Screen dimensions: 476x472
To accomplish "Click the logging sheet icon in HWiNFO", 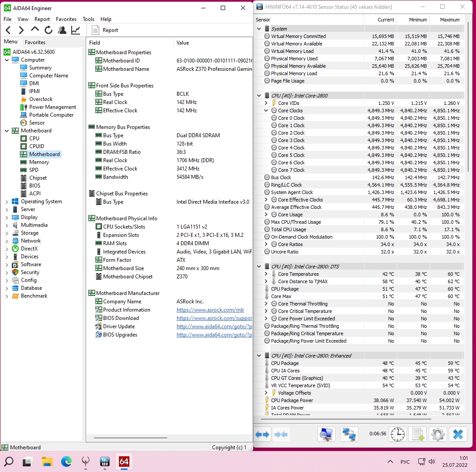I will 418,434.
